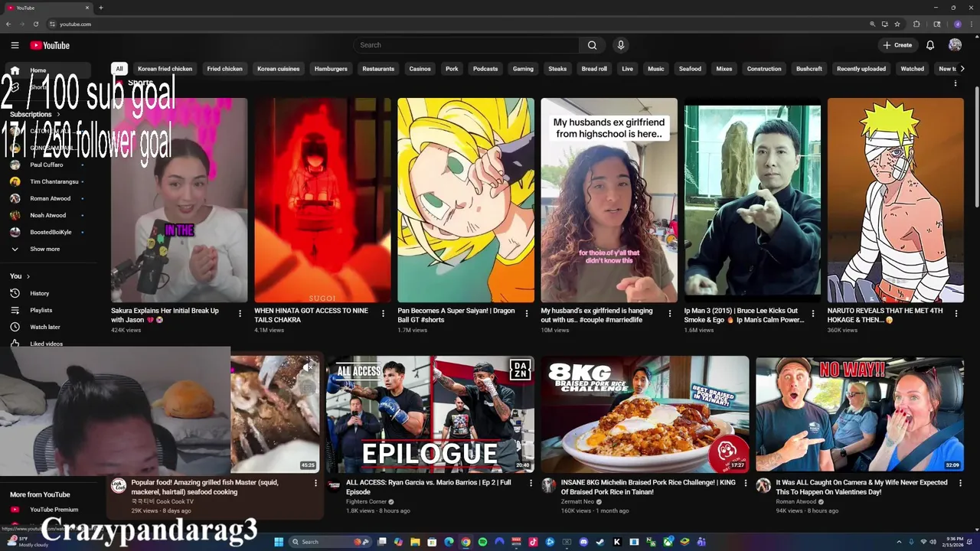This screenshot has height=551, width=980.
Task: Open Discord from the taskbar
Action: click(x=583, y=542)
